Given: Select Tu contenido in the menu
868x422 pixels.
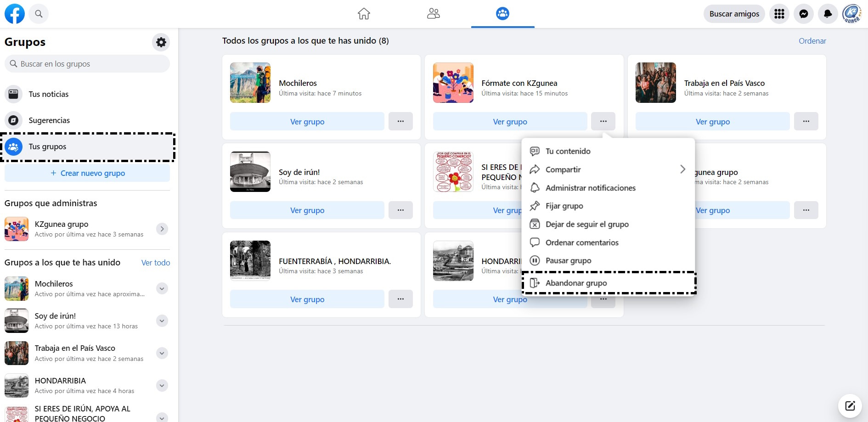Looking at the screenshot, I should tap(608, 151).
